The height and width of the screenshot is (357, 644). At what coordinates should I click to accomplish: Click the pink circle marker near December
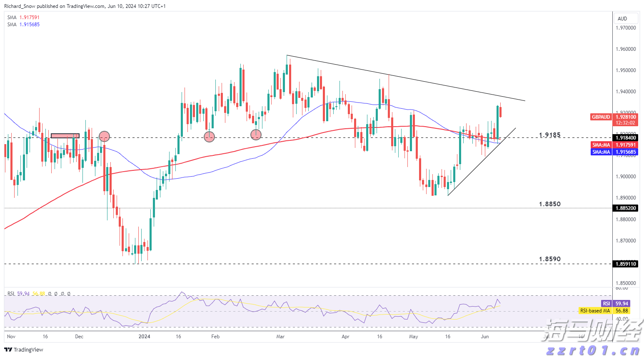[x=104, y=136]
